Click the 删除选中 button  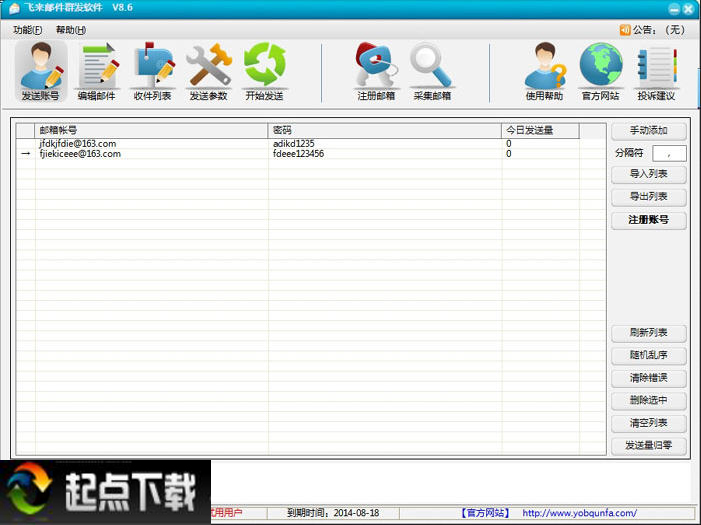click(649, 400)
